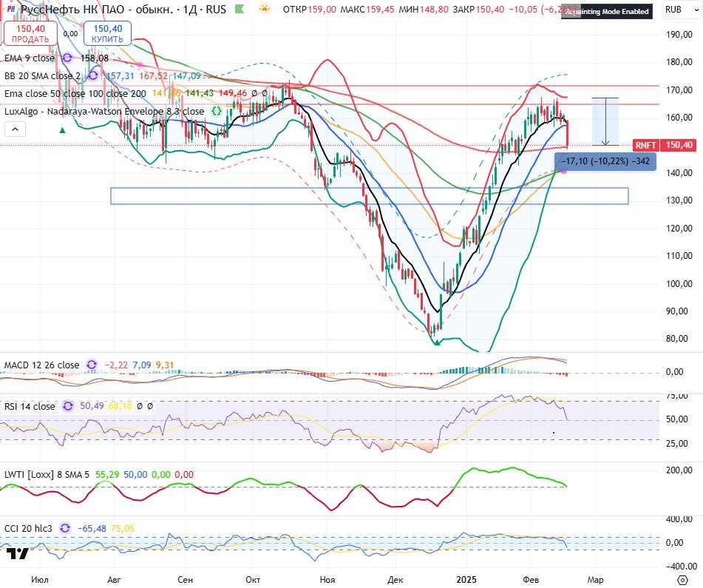The height and width of the screenshot is (588, 703).
Task: Click the RSI value 50,49 in legend
Action: (x=92, y=406)
